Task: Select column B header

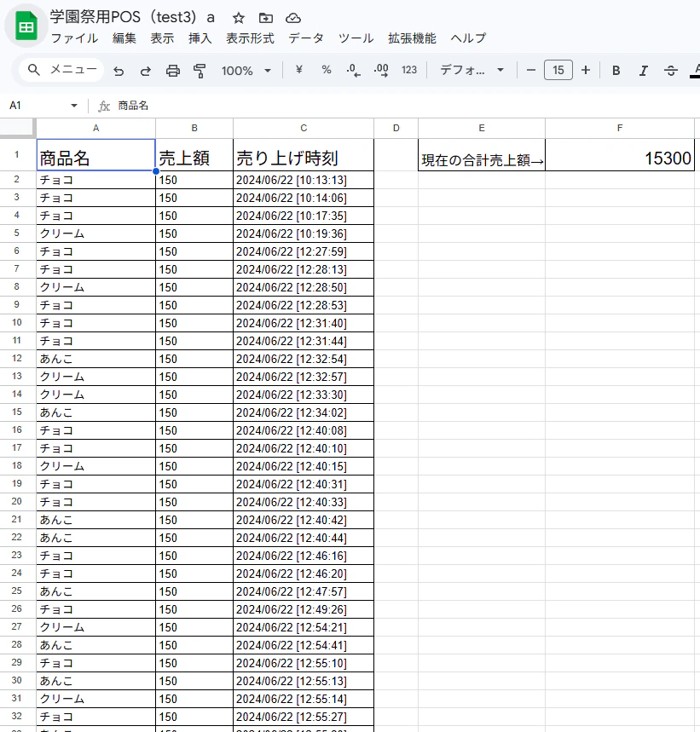Action: click(194, 128)
